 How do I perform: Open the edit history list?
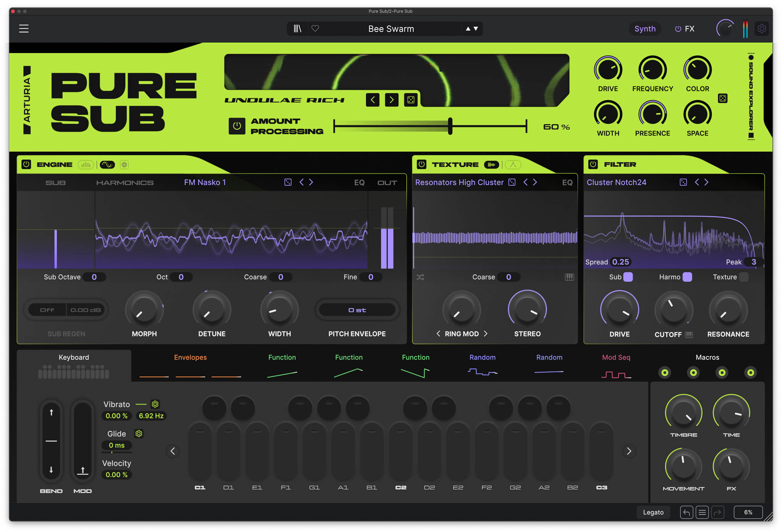pos(702,513)
